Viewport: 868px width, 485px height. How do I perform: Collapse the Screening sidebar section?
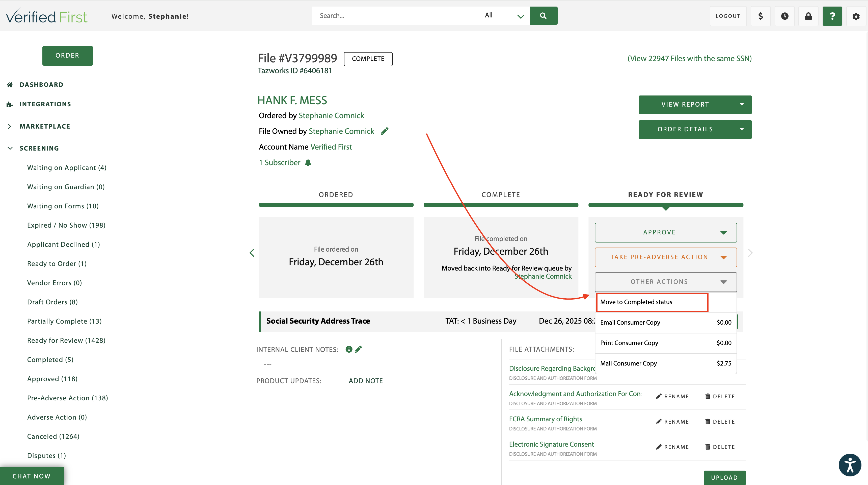10,148
